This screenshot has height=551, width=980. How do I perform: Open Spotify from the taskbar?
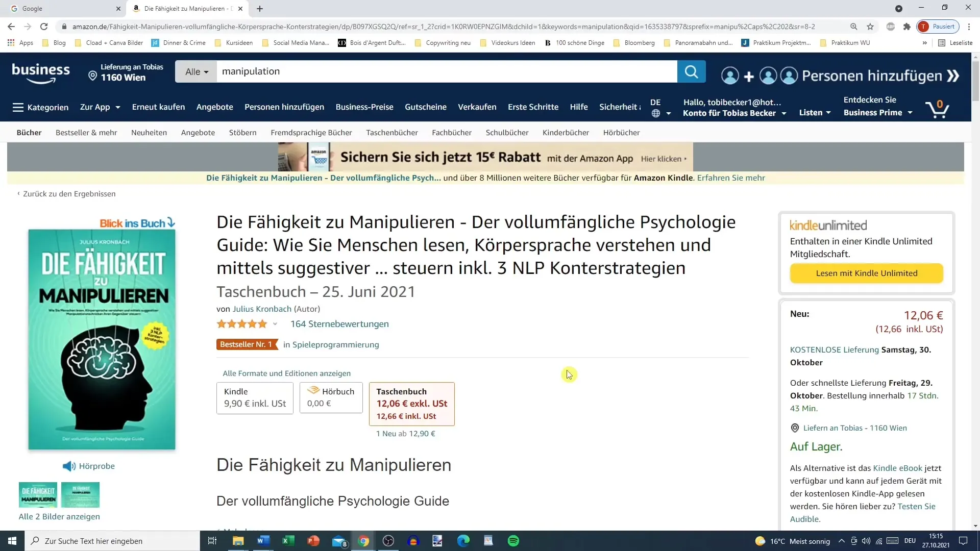coord(513,541)
